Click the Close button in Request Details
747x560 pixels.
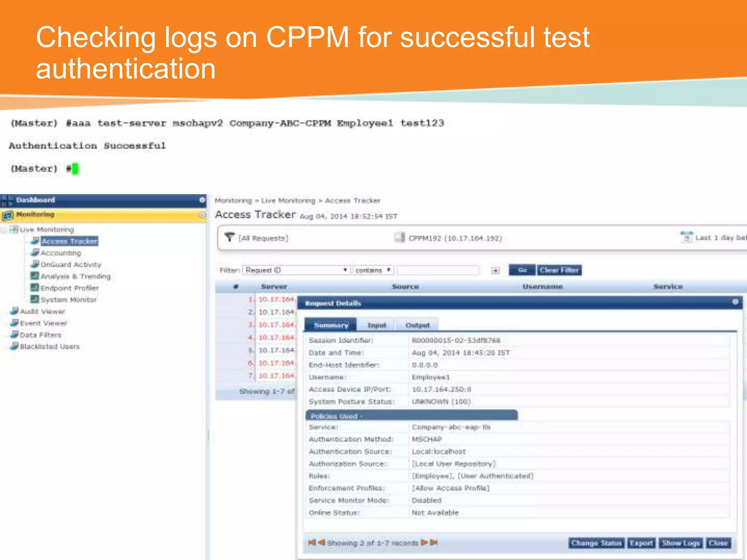click(x=719, y=543)
